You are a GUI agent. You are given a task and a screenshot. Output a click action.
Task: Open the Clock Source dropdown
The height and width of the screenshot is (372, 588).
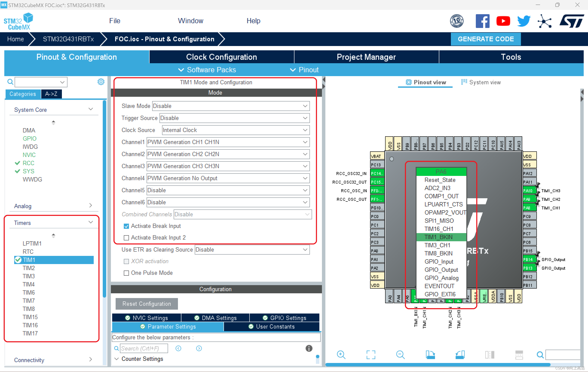[236, 130]
